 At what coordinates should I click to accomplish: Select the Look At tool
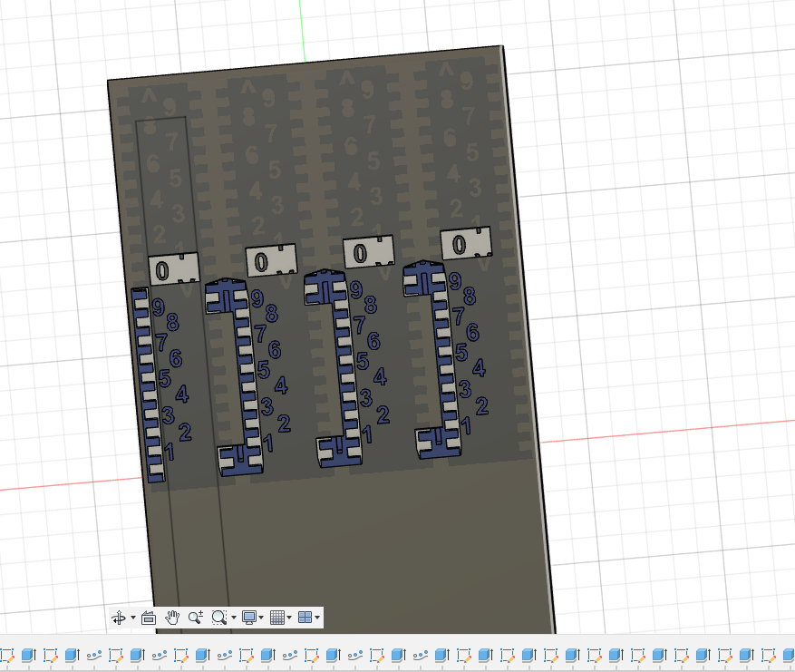pos(149,617)
